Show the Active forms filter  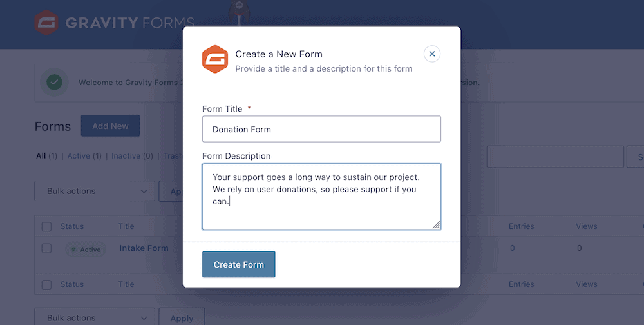[79, 156]
